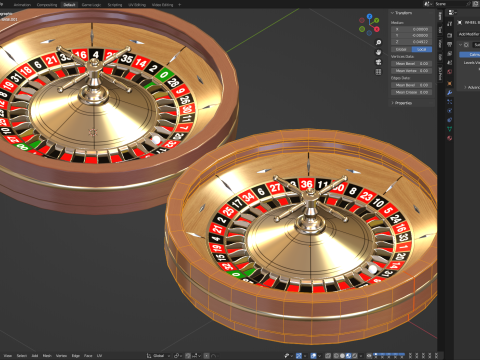Choose the Catmull-Clark subdivision button
The width and height of the screenshot is (480, 360).
coord(470,54)
